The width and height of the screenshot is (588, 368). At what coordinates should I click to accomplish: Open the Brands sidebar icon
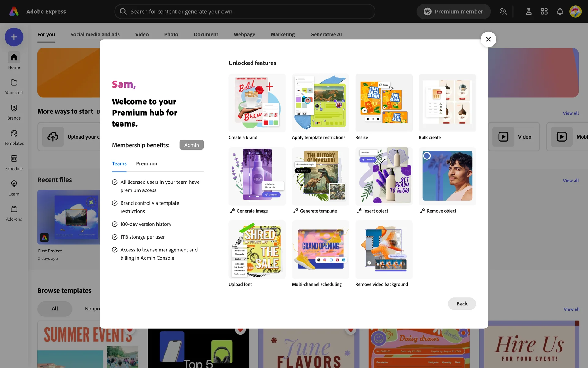point(14,108)
